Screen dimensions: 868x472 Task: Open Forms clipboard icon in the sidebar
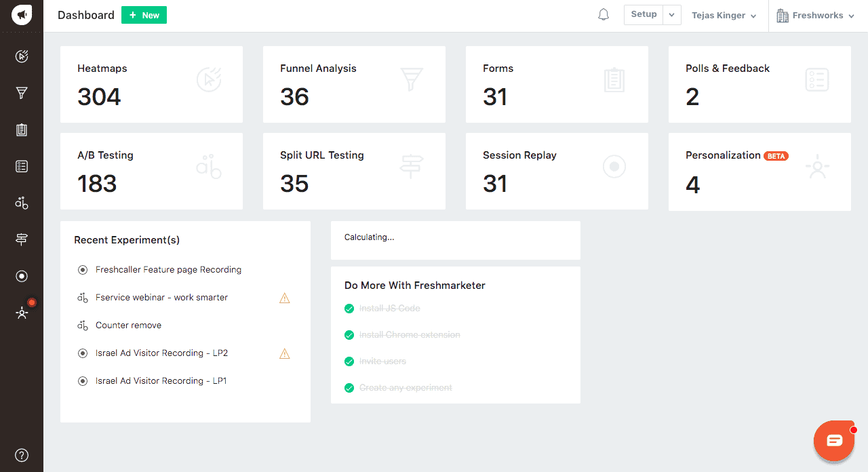coord(22,130)
